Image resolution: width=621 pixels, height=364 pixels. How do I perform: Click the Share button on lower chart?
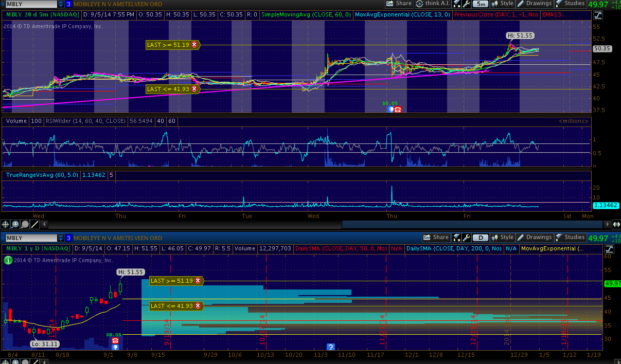(x=436, y=238)
